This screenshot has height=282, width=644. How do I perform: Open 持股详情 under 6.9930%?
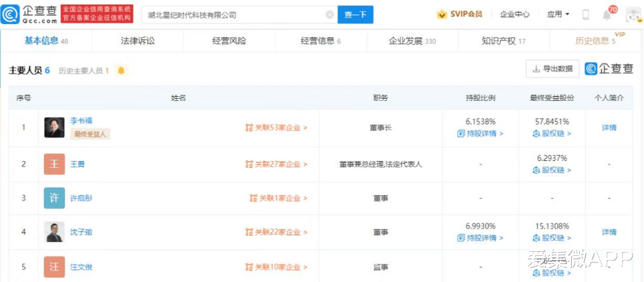pyautogui.click(x=480, y=238)
